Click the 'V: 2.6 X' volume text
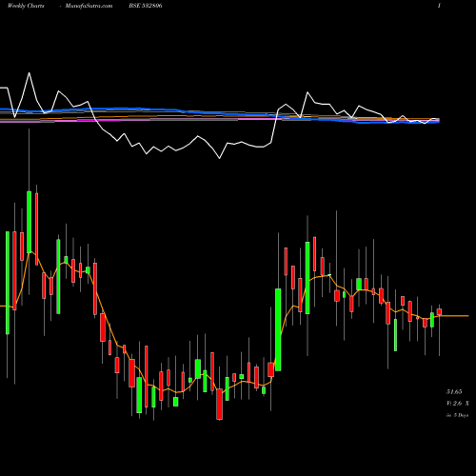 458,404
